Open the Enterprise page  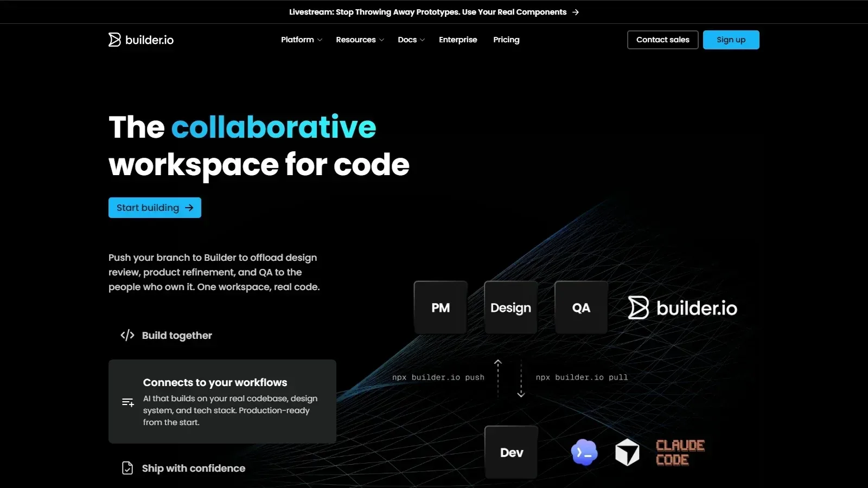point(458,40)
